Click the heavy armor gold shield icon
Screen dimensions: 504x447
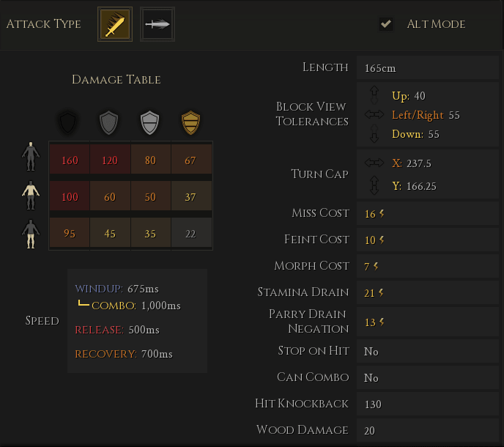[191, 122]
